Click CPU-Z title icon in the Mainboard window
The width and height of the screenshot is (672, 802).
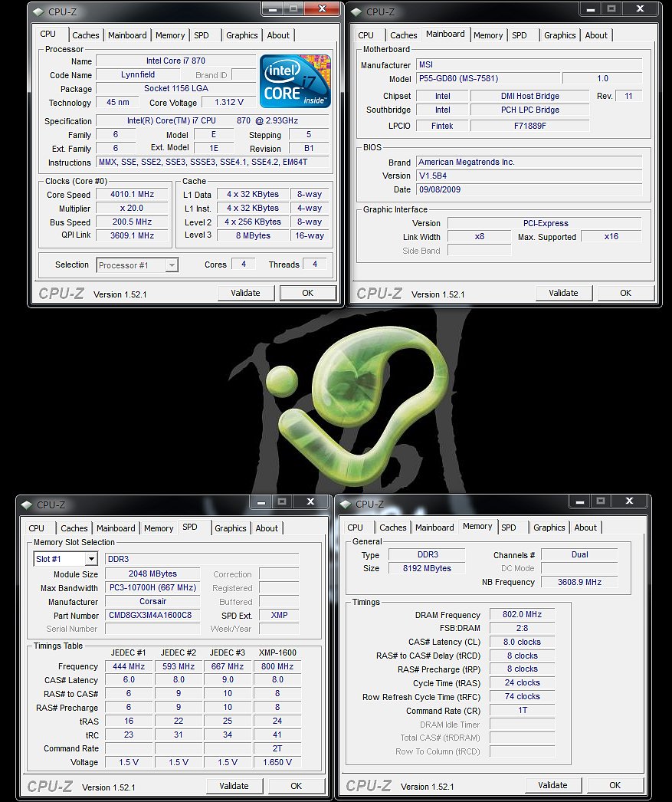tap(356, 12)
